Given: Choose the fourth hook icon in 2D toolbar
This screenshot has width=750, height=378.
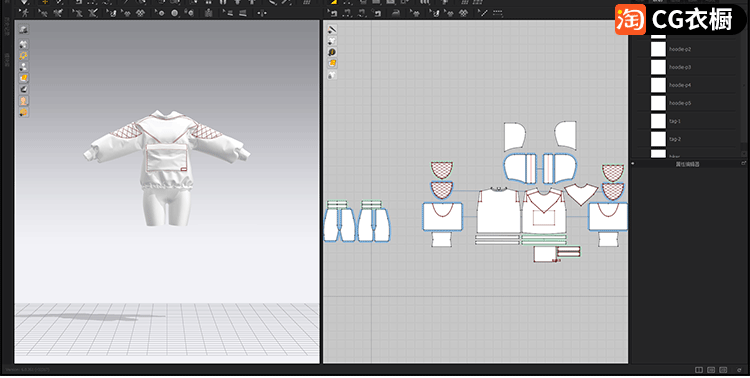Looking at the screenshot, I should pos(377,13).
